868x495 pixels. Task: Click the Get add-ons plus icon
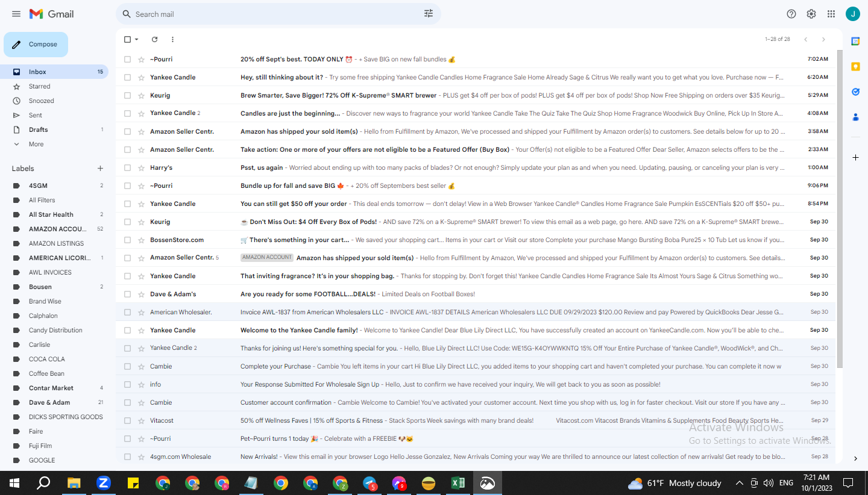pos(855,157)
